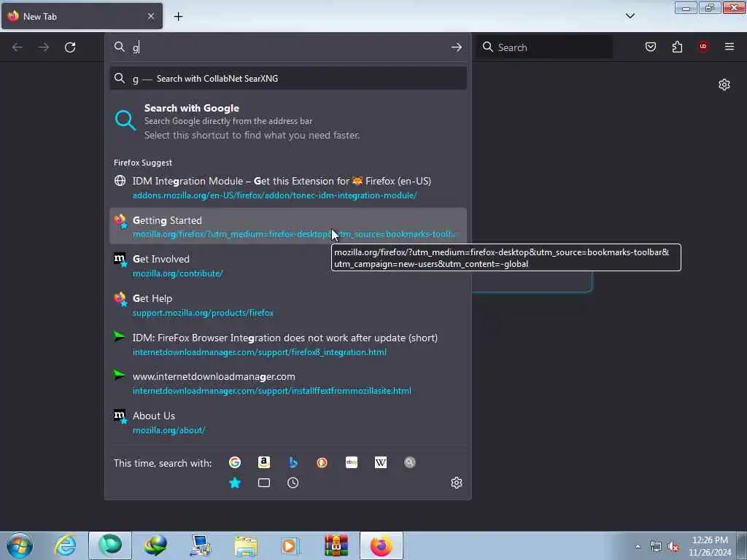
Task: Search this time with eBay icon
Action: coord(352,462)
